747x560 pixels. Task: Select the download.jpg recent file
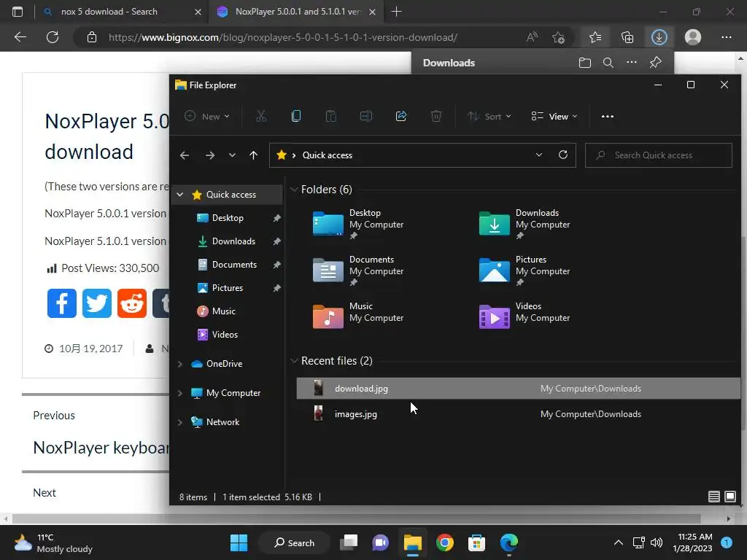519,389
